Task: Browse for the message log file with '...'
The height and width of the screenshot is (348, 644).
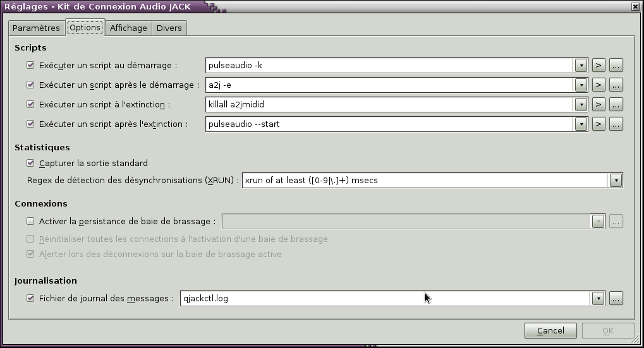Action: point(617,298)
